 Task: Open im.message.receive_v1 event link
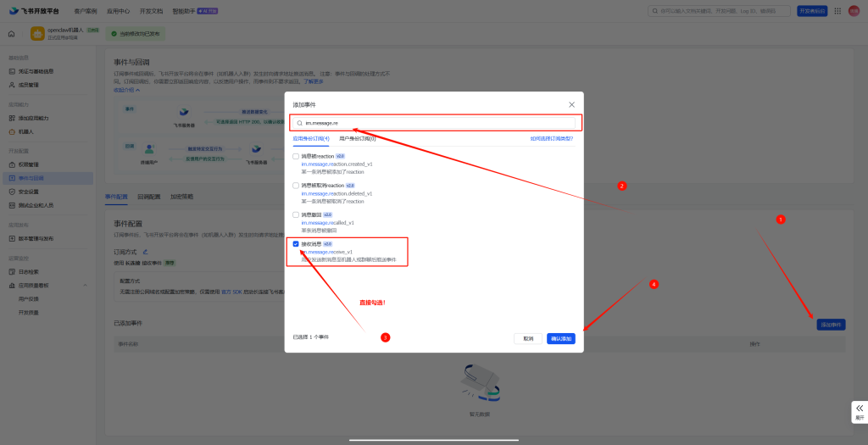click(326, 252)
